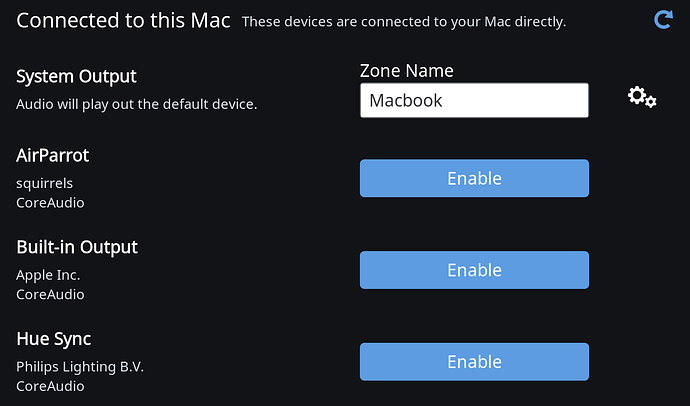Click the "These devices are connected" description
Image resolution: width=690 pixels, height=406 pixels.
tap(404, 22)
